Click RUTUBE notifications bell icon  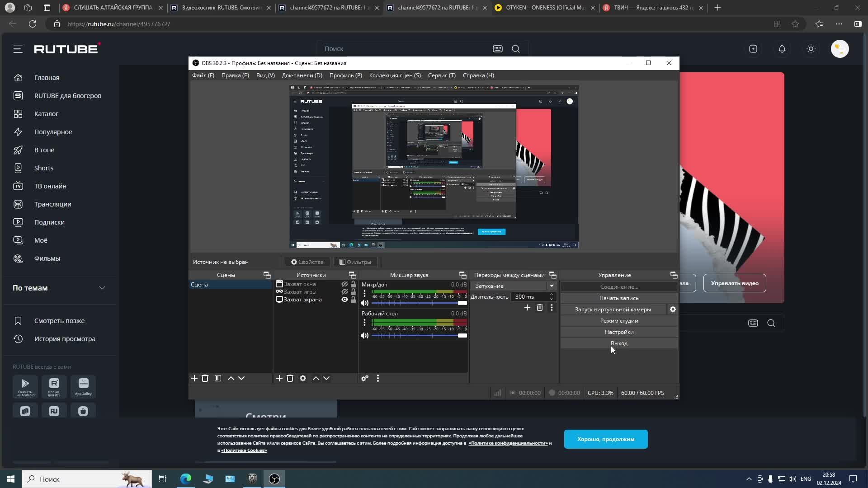click(782, 49)
